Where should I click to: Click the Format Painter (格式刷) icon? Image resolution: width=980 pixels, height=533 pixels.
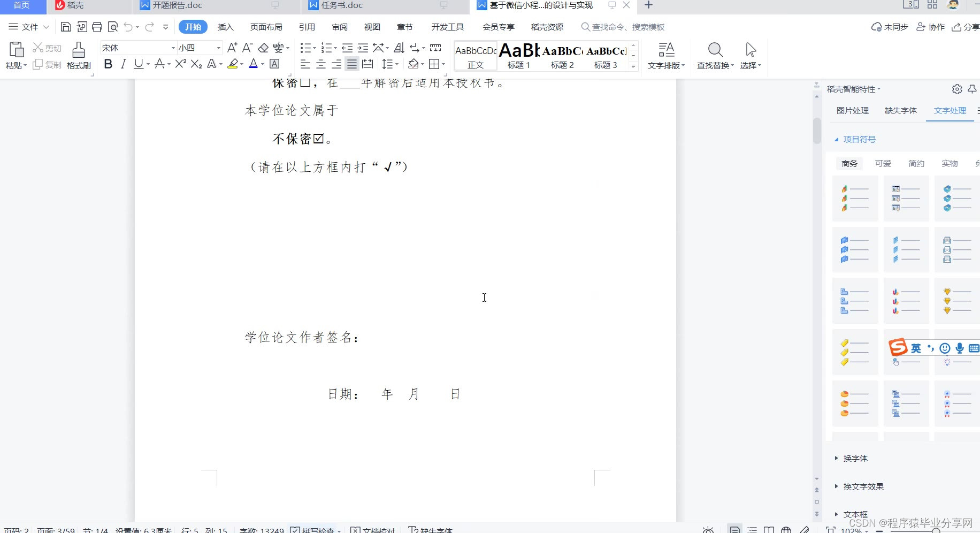coord(79,50)
